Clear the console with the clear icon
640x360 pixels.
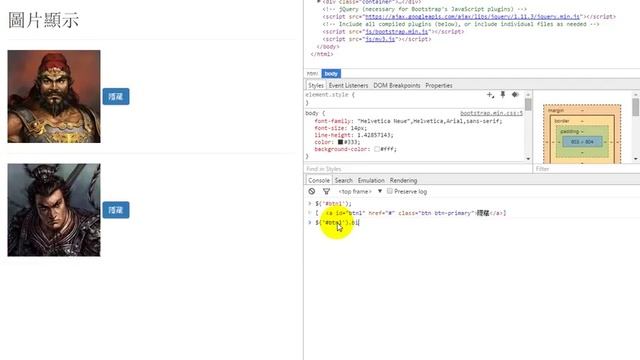point(312,191)
